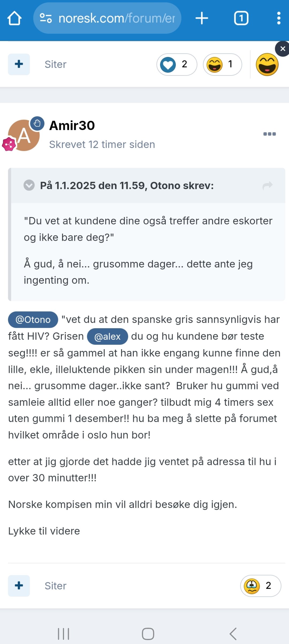Jump to original quoted post arrow icon
Image resolution: width=289 pixels, height=644 pixels.
coord(268,185)
